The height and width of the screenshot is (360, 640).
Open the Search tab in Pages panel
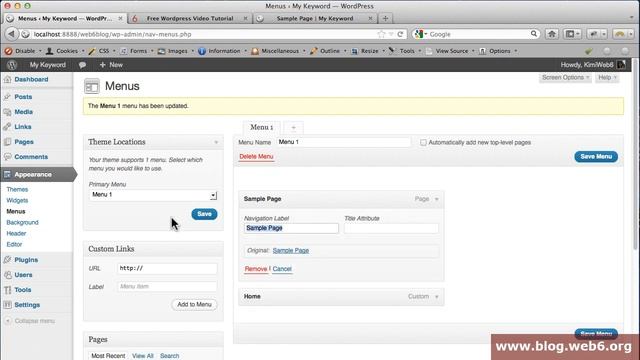[169, 356]
